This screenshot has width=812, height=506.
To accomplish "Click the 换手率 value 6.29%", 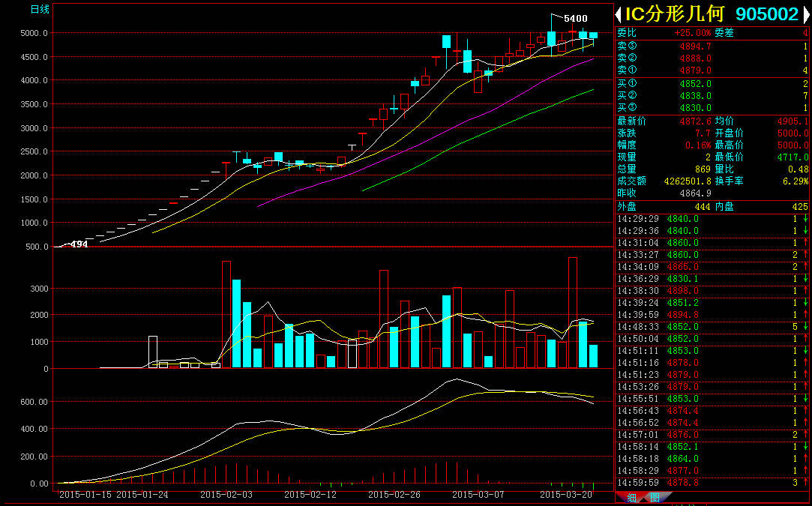I will click(x=796, y=181).
